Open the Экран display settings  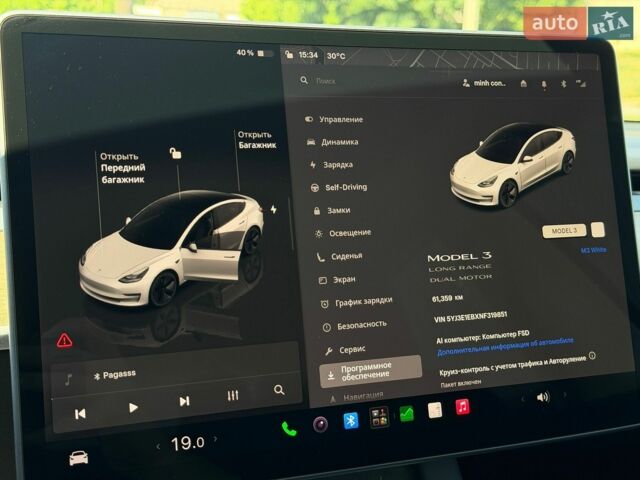[x=337, y=280]
